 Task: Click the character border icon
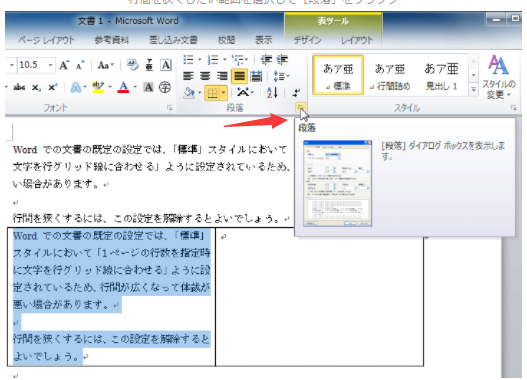[x=166, y=65]
